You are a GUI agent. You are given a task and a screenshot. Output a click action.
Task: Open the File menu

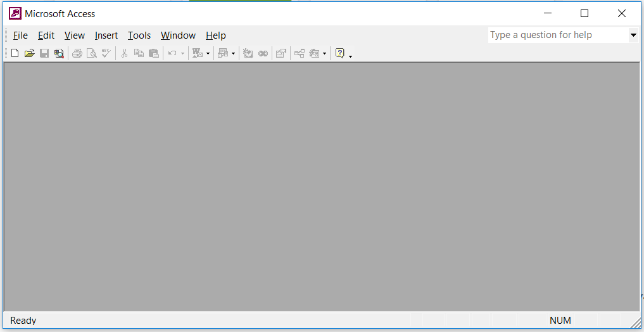[x=20, y=35]
